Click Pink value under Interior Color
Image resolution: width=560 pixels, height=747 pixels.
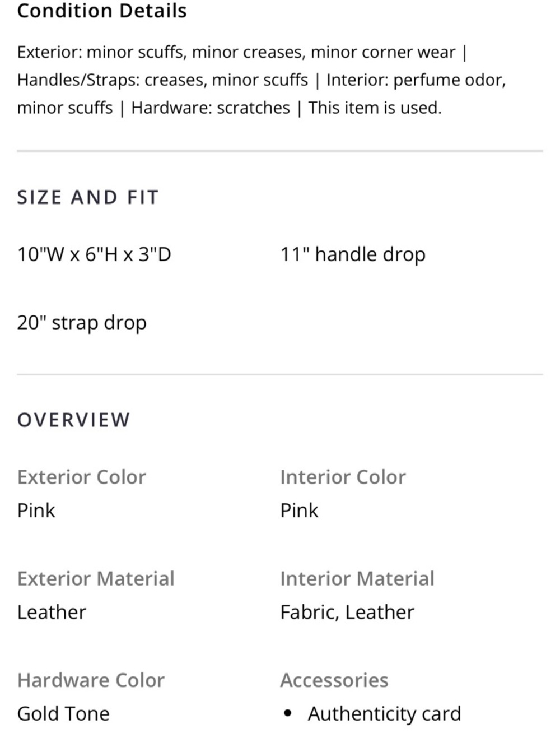tap(299, 511)
